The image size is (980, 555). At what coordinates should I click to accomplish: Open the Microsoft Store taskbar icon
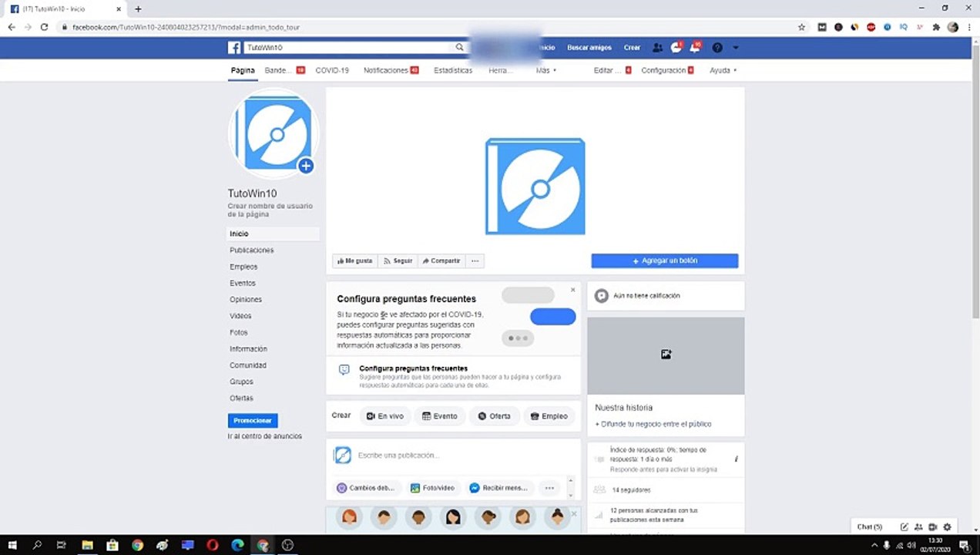[112, 545]
